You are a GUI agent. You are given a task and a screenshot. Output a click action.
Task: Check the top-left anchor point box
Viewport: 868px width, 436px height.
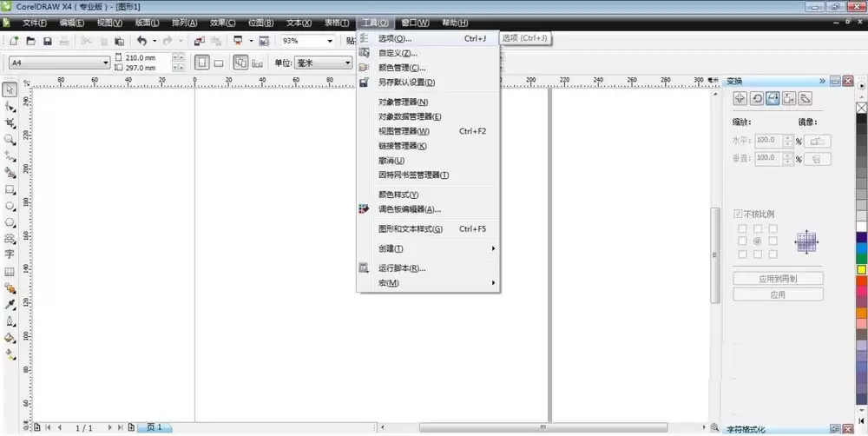pyautogui.click(x=742, y=228)
